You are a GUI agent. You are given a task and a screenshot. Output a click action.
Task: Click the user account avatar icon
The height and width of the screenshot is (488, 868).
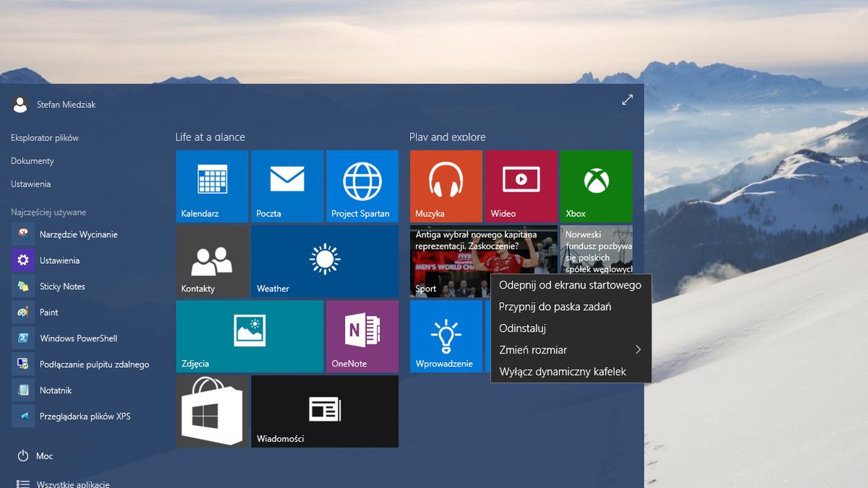click(20, 104)
